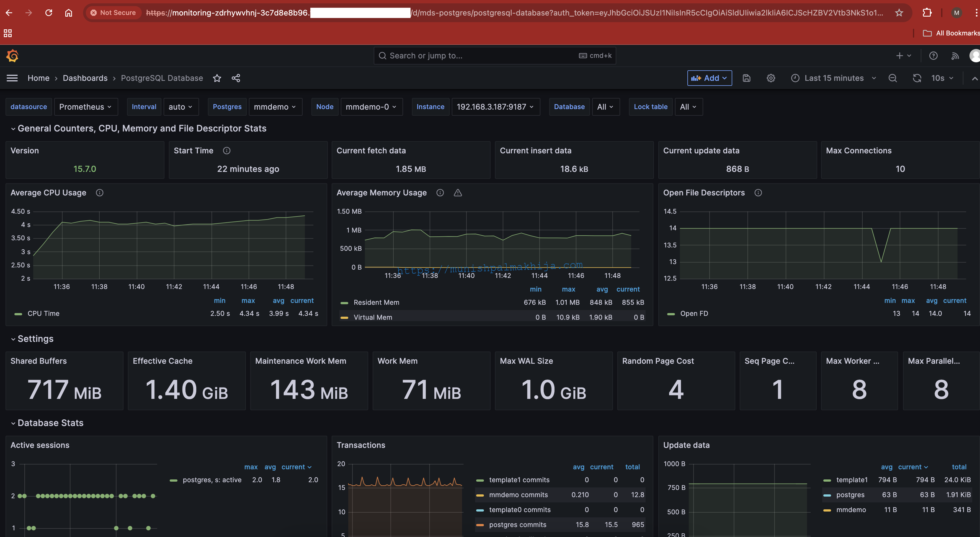Open the news feed RSS icon

955,56
